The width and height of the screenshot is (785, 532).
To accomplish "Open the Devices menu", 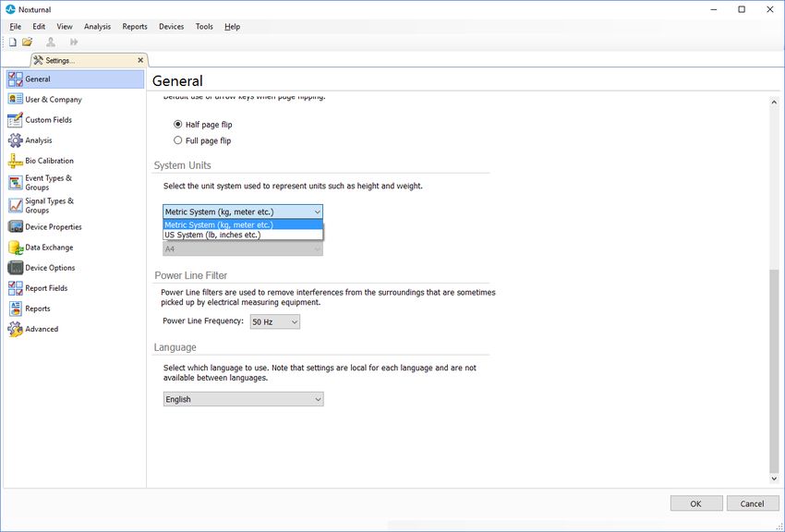I will pos(171,27).
